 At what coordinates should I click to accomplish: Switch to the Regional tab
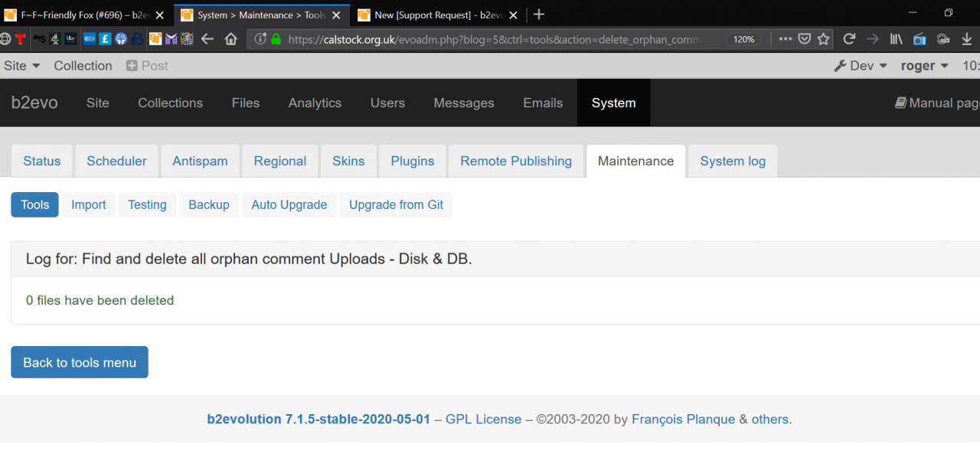[x=280, y=161]
